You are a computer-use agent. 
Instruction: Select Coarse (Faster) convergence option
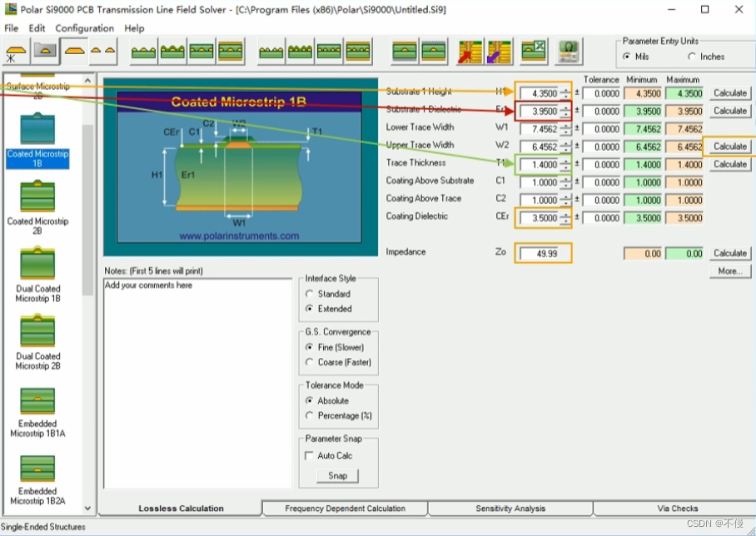(310, 362)
